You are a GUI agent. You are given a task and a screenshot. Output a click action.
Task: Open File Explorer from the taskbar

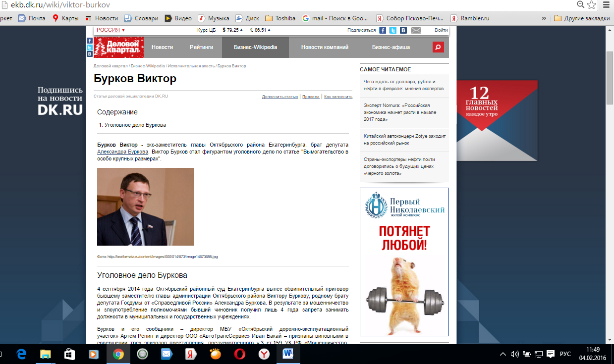tap(45, 354)
